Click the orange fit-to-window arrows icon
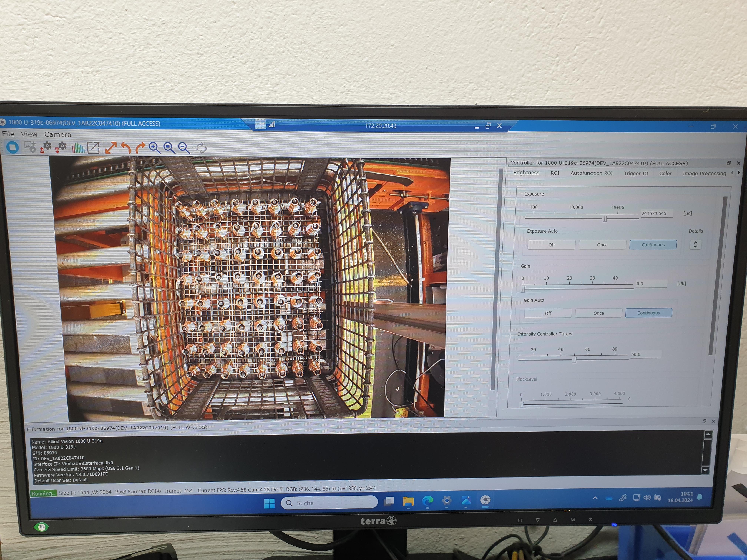The image size is (747, 560). coord(110,148)
